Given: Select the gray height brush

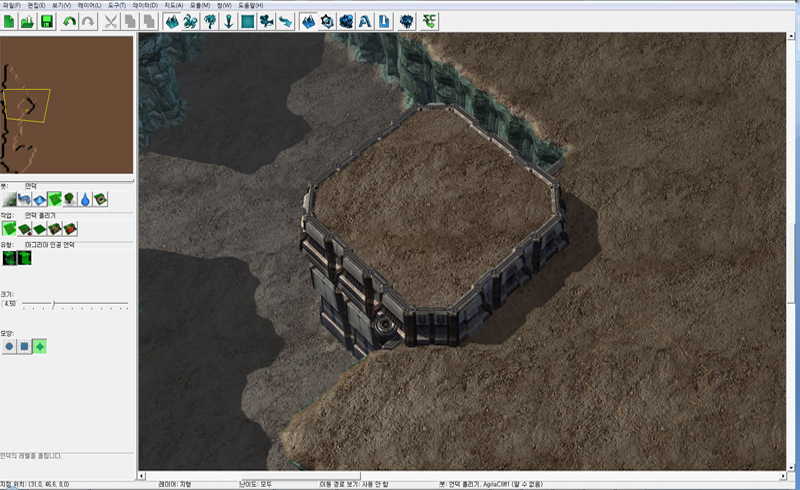Looking at the screenshot, I should click(9, 199).
